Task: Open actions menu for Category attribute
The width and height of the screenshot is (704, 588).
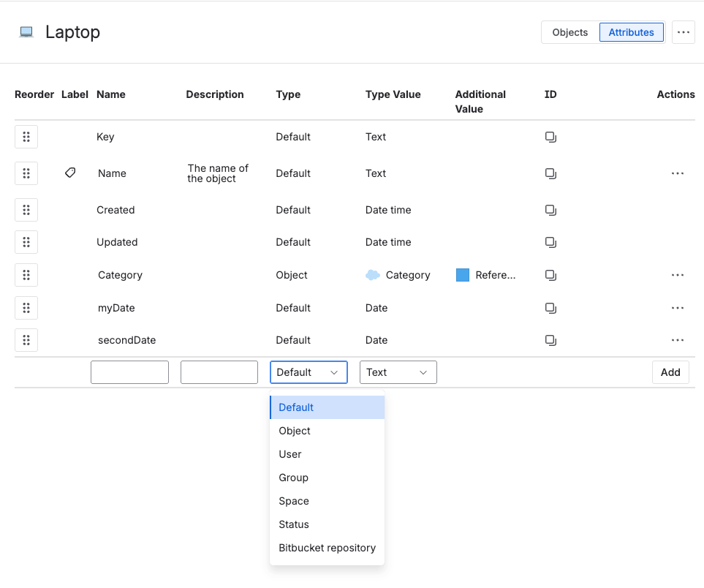Action: coord(678,275)
